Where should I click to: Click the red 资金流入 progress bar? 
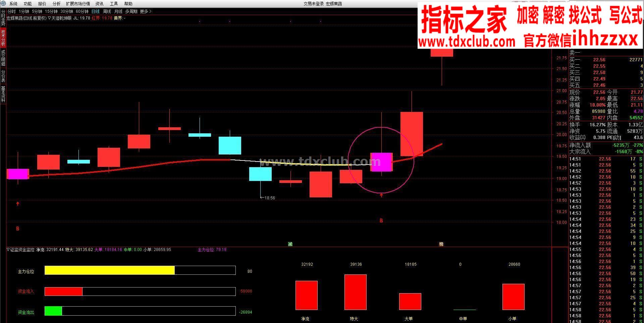click(x=63, y=292)
